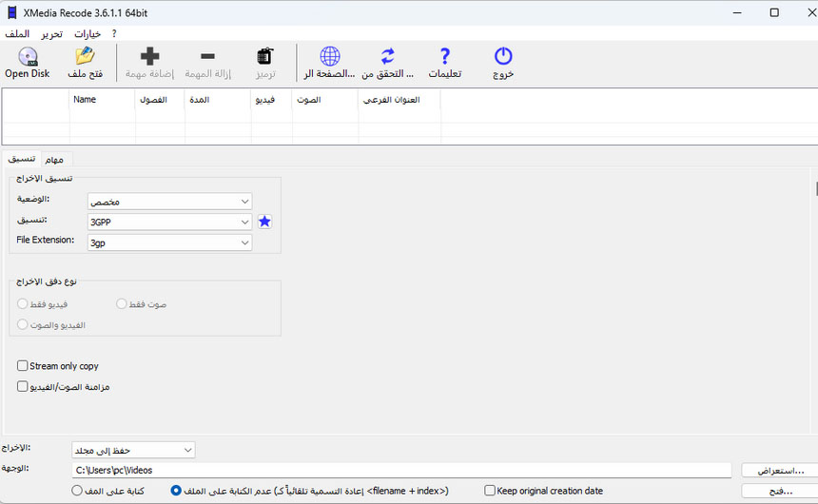This screenshot has height=504, width=818.
Task: Open the تعليمات help question mark icon
Action: coord(445,56)
